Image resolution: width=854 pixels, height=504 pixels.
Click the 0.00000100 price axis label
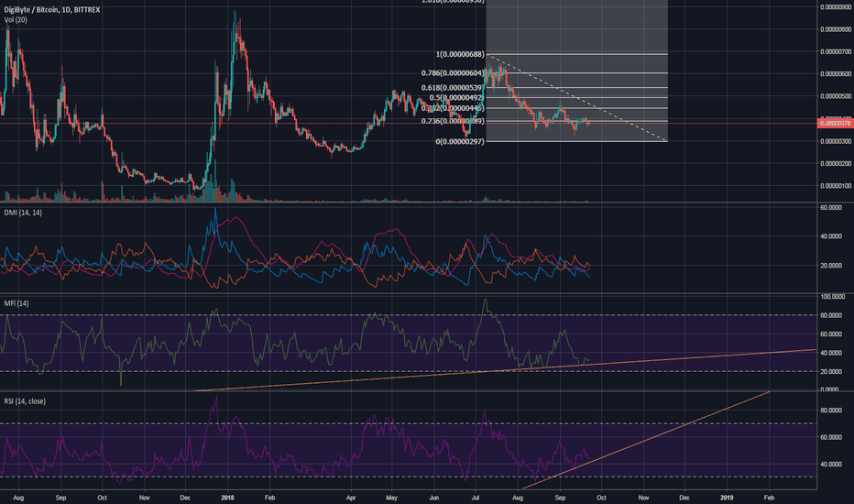point(836,186)
